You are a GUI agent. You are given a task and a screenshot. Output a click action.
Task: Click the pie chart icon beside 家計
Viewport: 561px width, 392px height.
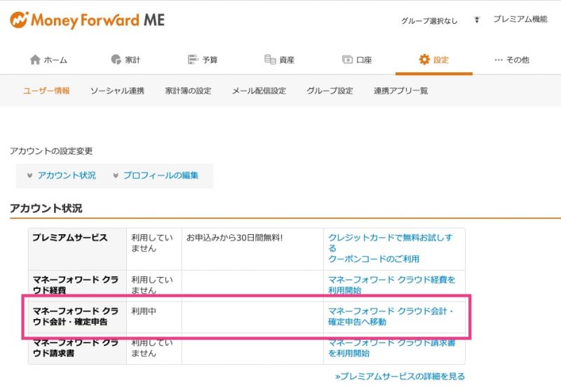tap(116, 60)
